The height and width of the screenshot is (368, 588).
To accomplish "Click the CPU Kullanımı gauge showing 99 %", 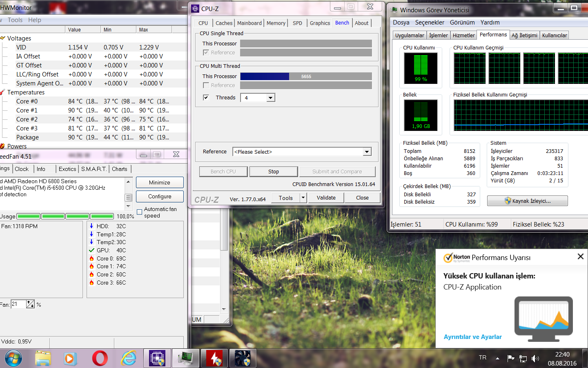I will 421,68.
